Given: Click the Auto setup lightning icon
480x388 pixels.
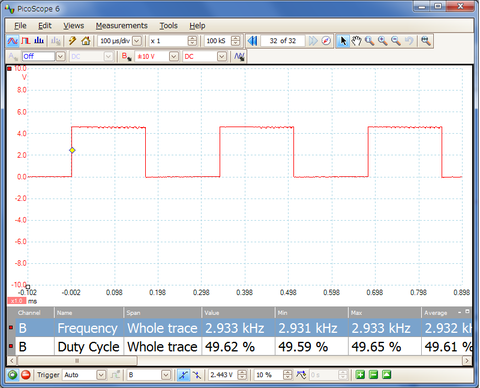Looking at the screenshot, I should (x=72, y=41).
